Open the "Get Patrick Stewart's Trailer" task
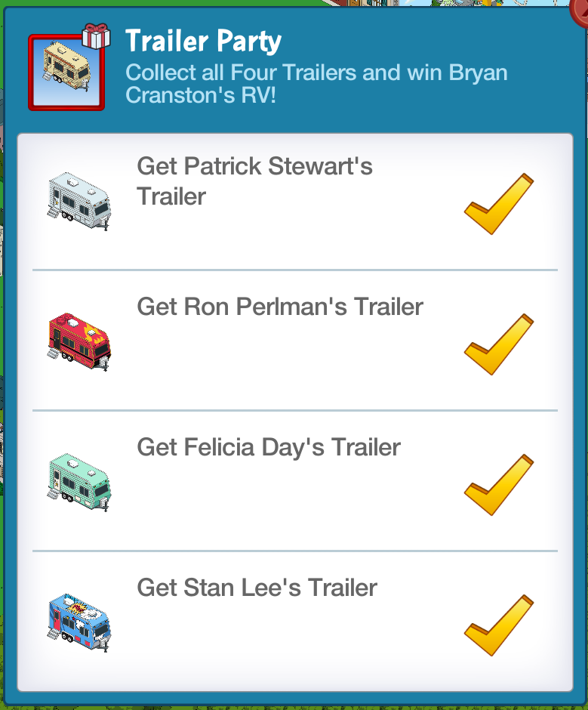The height and width of the screenshot is (710, 588). pos(254,181)
